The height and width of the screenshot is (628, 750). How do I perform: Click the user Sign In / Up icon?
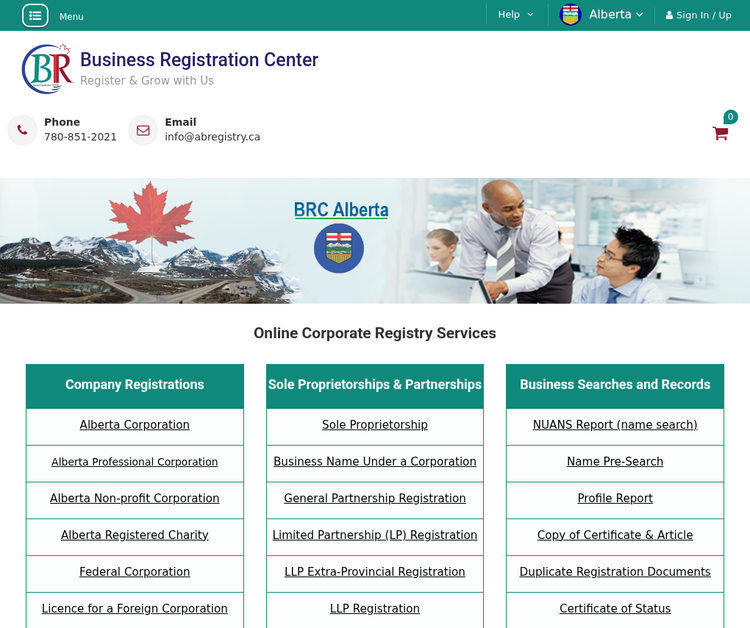click(670, 15)
